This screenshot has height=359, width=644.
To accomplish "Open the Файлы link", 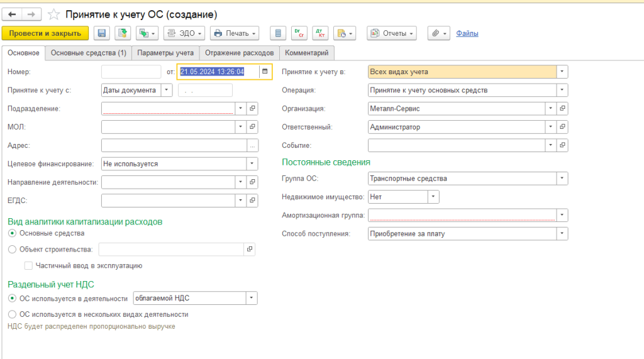I will point(467,33).
